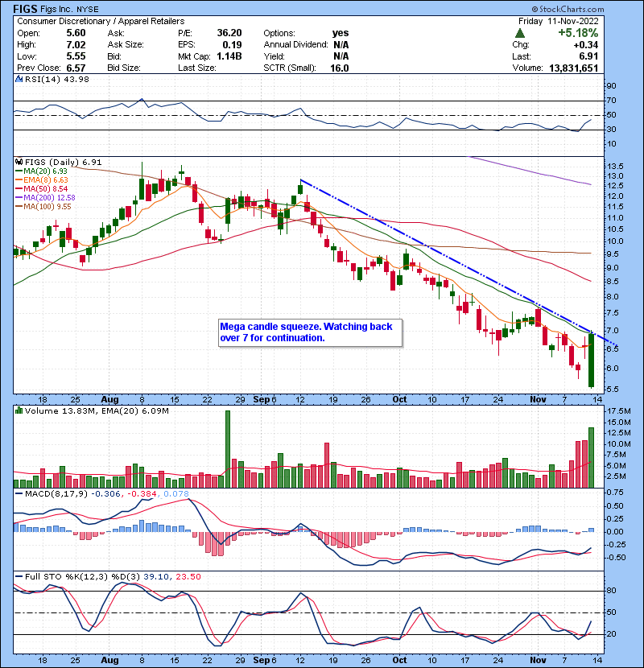
Task: Click the Consumer Discretionary / Apparel Retailers text
Action: click(x=101, y=21)
